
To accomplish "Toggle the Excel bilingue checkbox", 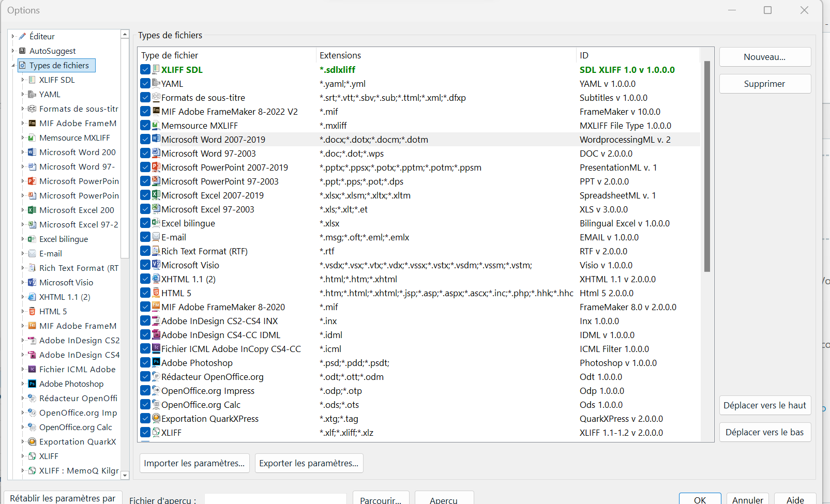I will pos(145,223).
